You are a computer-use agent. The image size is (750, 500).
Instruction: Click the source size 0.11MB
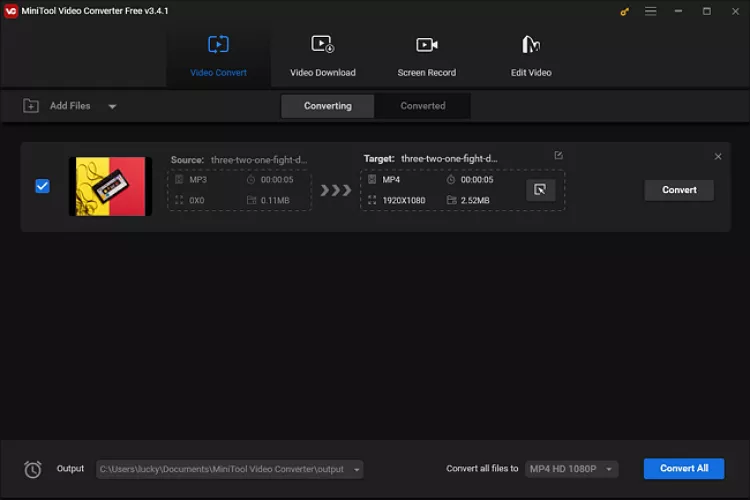click(275, 200)
